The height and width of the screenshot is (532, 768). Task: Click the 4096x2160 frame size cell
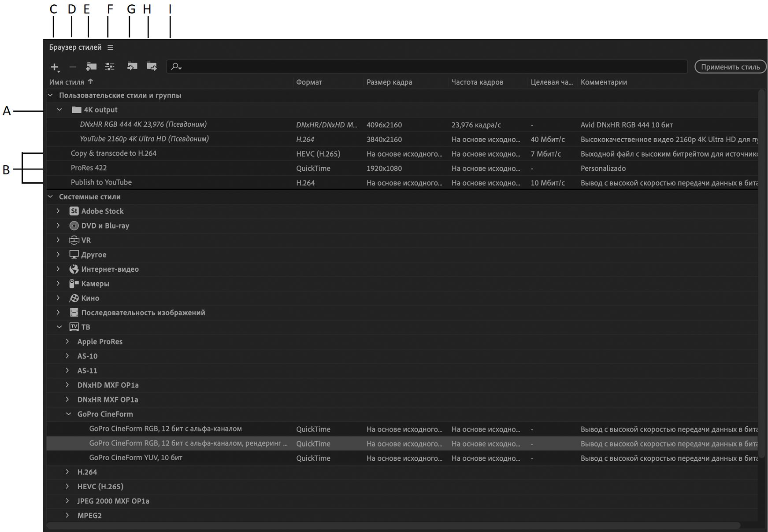tap(384, 125)
